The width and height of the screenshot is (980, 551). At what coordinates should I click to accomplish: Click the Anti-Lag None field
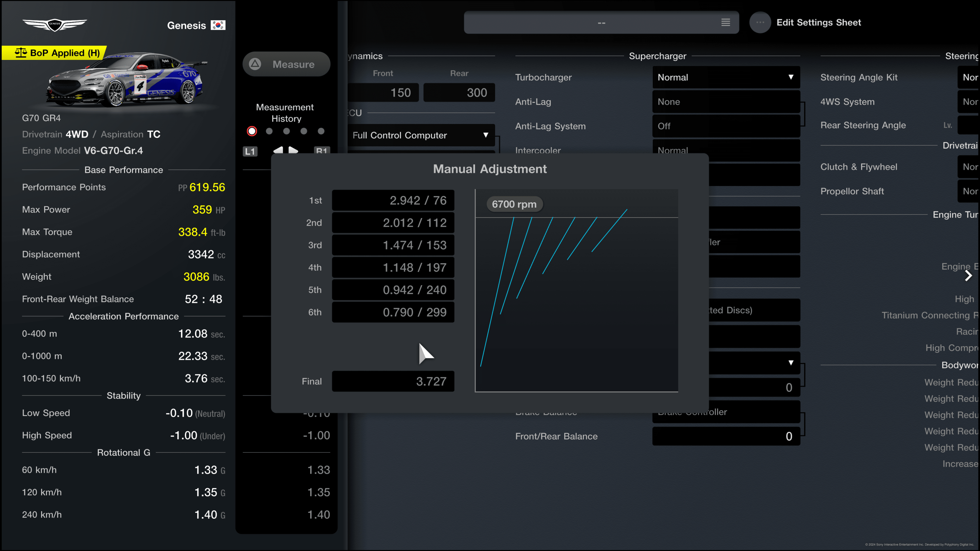(726, 102)
